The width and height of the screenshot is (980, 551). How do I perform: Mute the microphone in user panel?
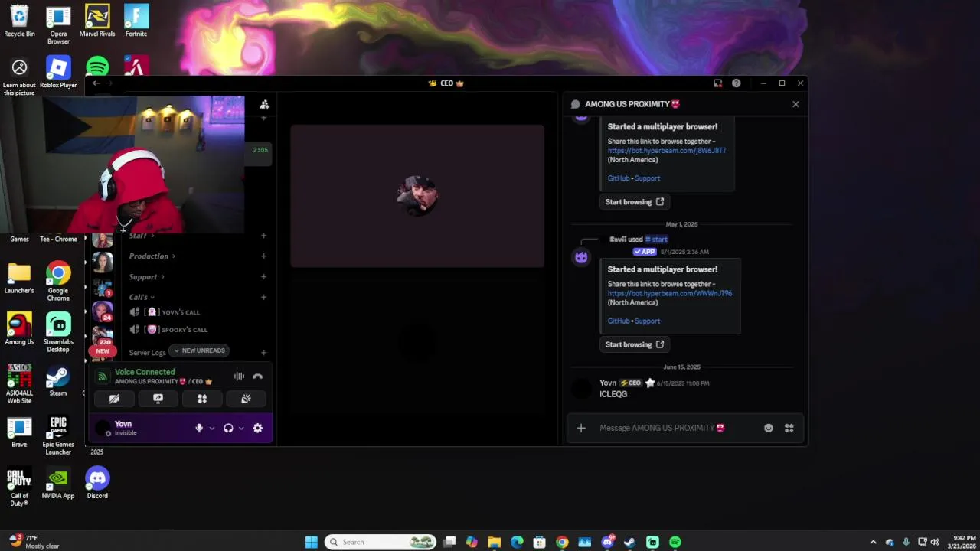pyautogui.click(x=199, y=429)
